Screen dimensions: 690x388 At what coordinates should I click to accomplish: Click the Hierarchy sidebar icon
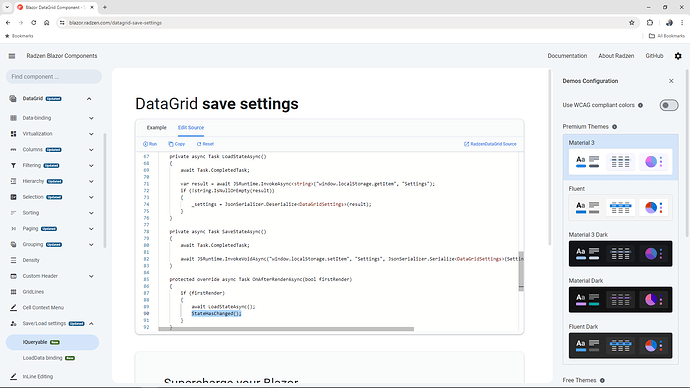pyautogui.click(x=13, y=181)
